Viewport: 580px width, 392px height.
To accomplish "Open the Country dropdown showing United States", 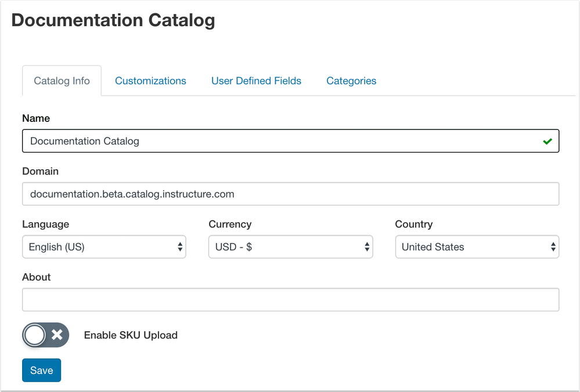I will [x=476, y=246].
